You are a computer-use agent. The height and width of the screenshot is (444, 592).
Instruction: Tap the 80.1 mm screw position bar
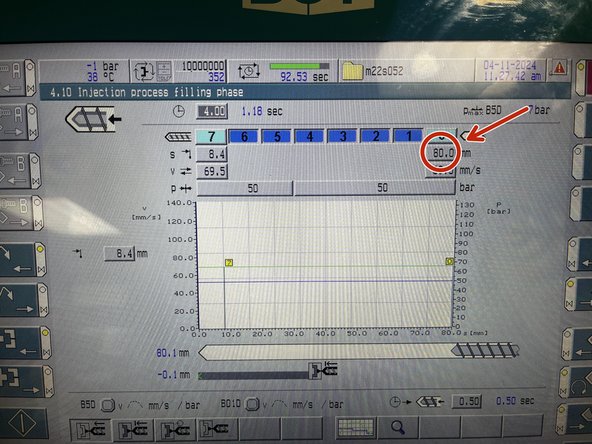(359, 352)
